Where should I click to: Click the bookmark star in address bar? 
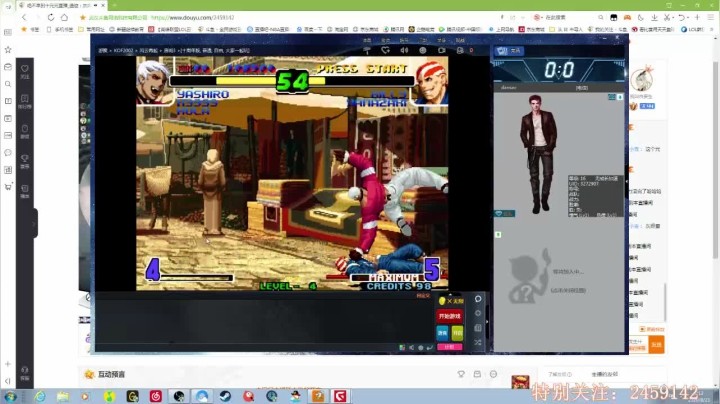(83, 17)
